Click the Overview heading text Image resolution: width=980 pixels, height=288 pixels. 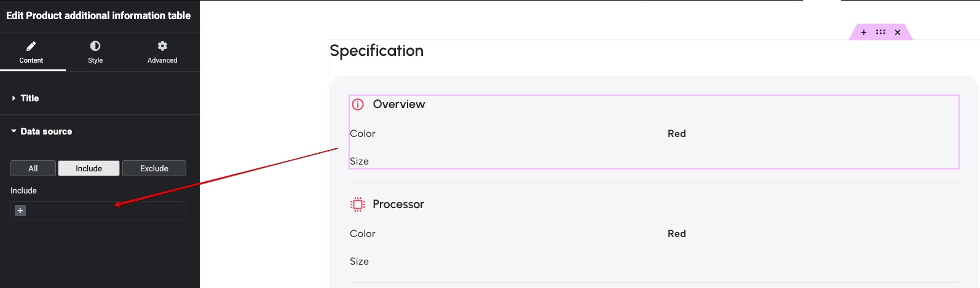(x=399, y=104)
